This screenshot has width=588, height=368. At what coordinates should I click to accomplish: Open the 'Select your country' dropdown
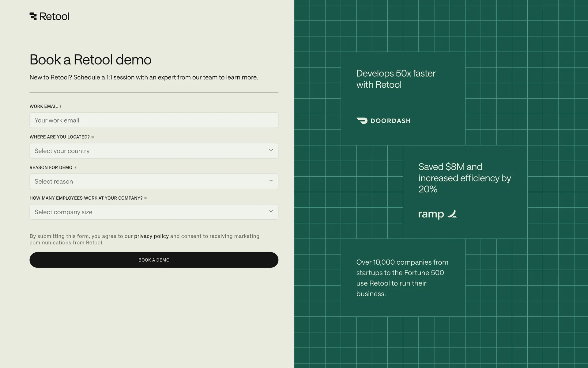[154, 151]
